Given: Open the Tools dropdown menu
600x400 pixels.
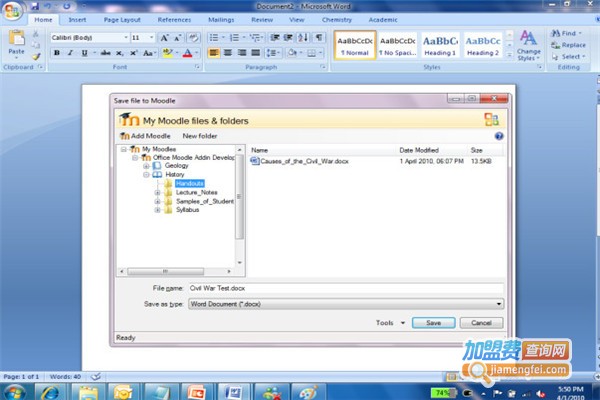Looking at the screenshot, I should click(x=390, y=323).
